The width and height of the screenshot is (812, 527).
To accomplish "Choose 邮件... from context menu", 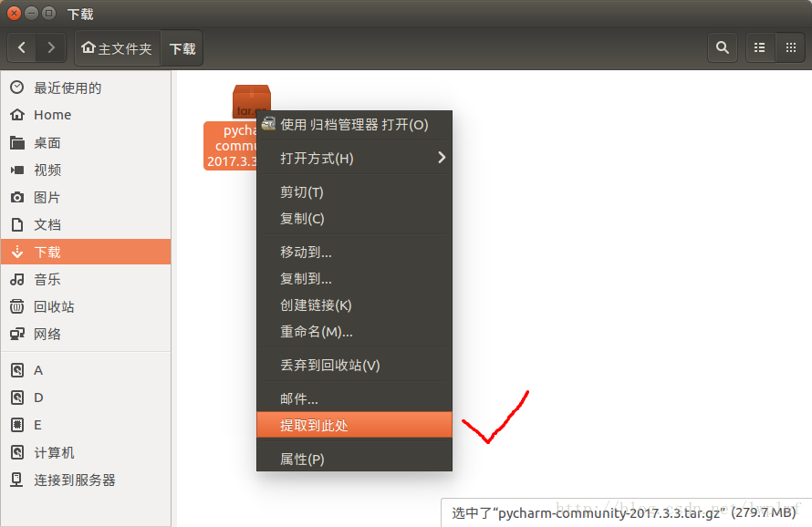I will coord(354,398).
